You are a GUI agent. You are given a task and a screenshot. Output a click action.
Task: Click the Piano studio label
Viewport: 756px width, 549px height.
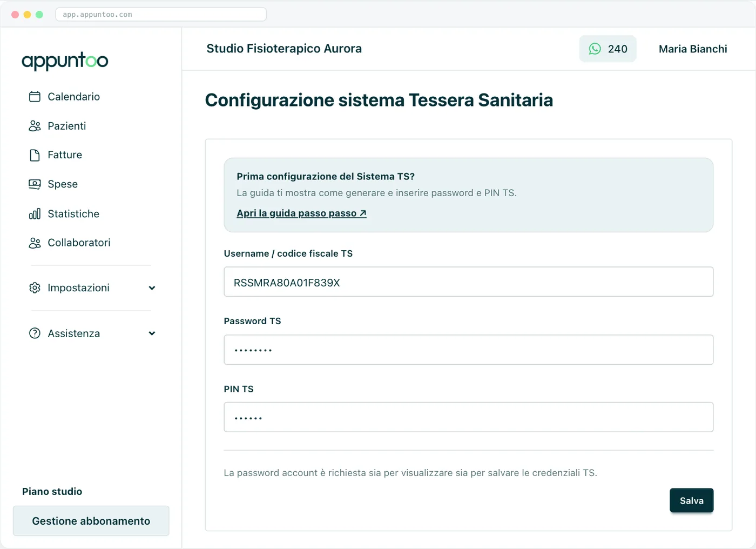(x=52, y=492)
